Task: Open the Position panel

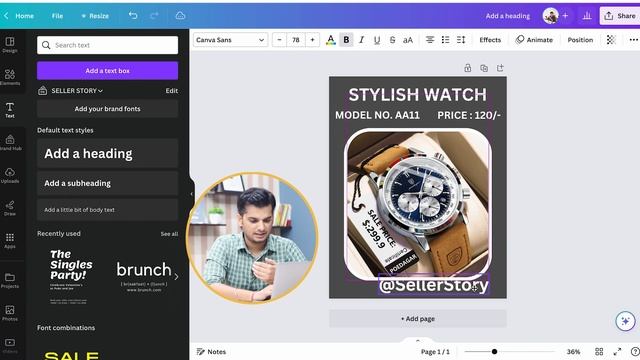Action: [580, 40]
